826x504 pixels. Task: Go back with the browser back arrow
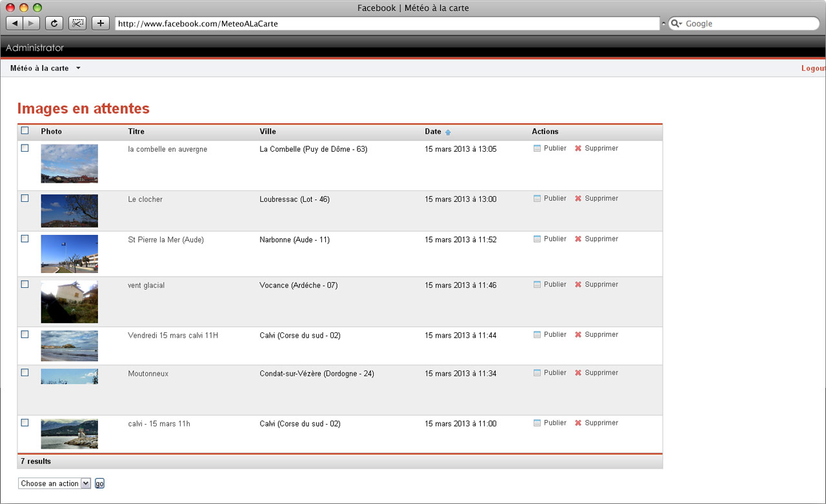(15, 24)
